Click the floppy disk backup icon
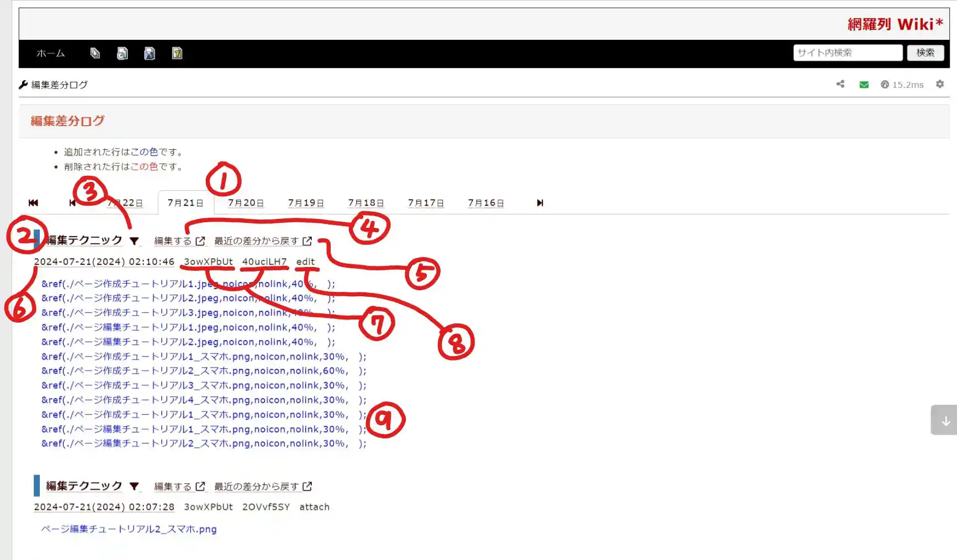This screenshot has height=560, width=957. [x=149, y=53]
